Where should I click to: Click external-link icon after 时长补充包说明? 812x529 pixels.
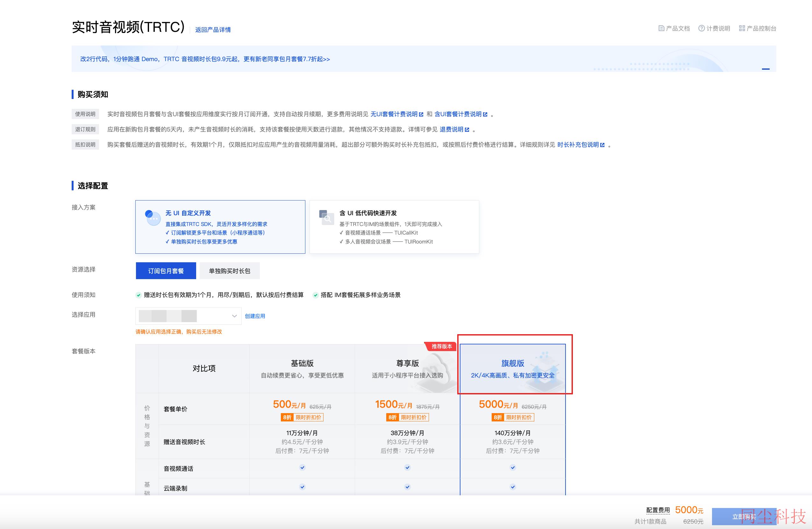(602, 145)
